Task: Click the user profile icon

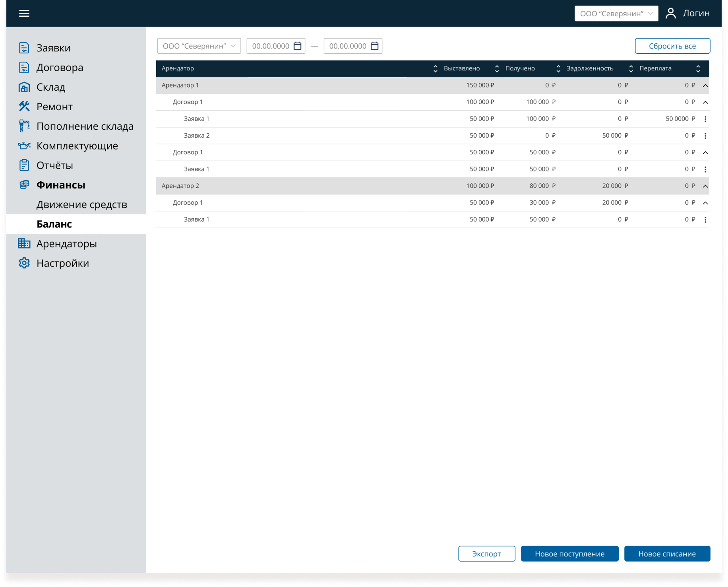Action: coord(670,14)
